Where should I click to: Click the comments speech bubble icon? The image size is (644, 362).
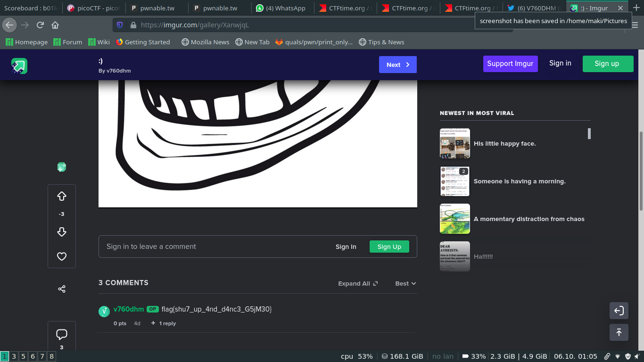(62, 335)
